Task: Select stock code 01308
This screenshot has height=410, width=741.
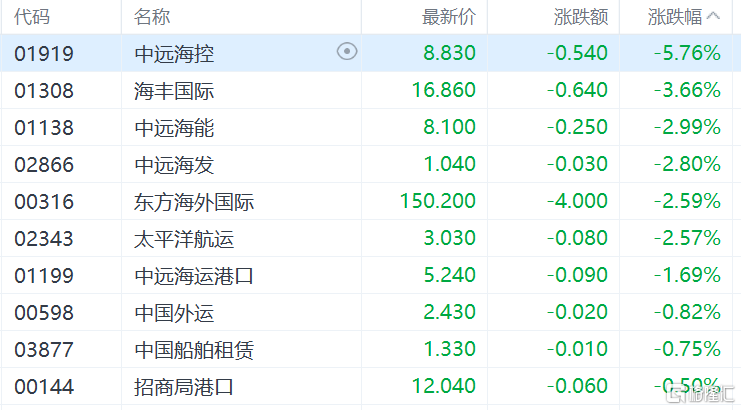Action: click(x=44, y=90)
